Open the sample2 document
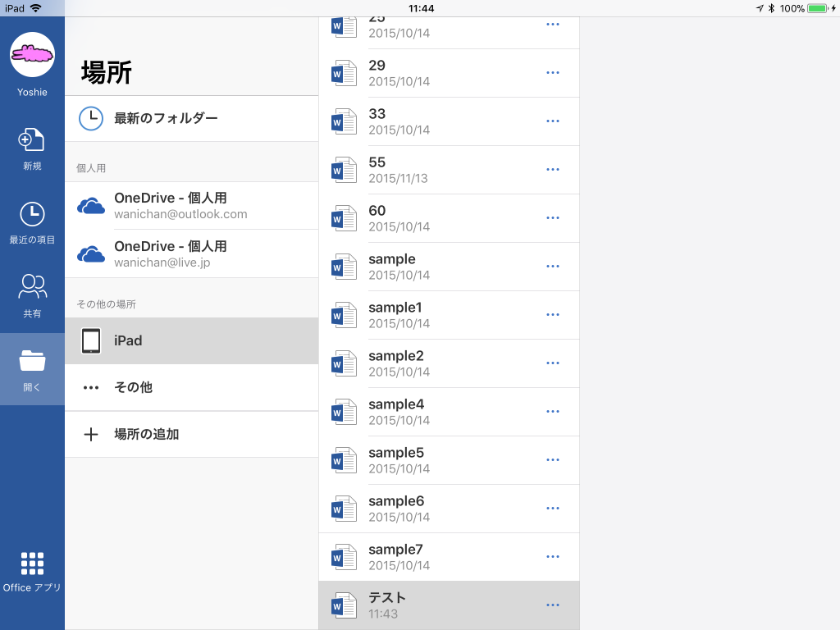840x630 pixels. [x=449, y=363]
